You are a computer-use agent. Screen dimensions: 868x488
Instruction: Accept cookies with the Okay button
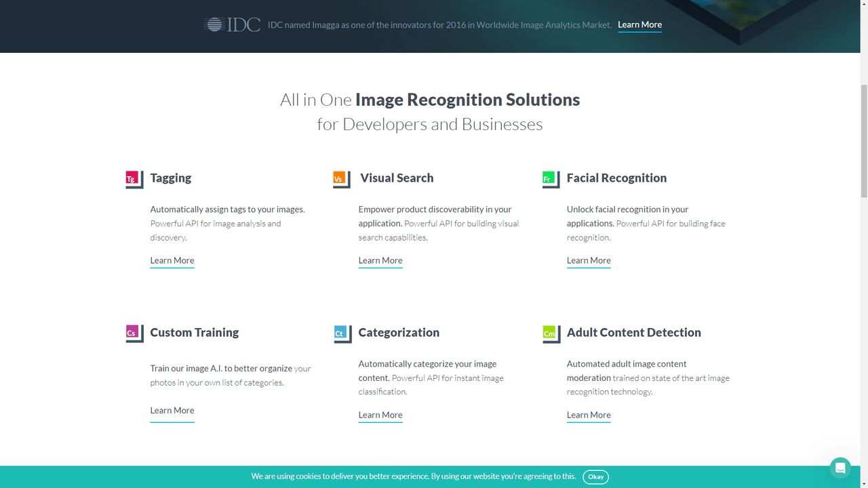pos(595,477)
